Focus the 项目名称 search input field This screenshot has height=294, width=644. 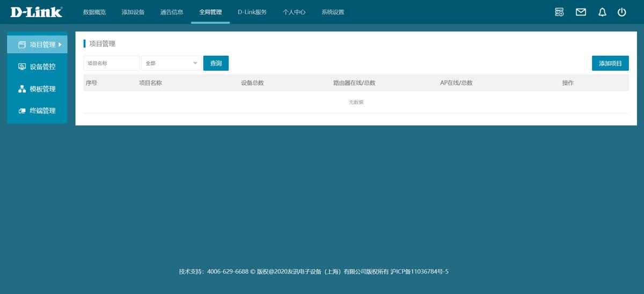pyautogui.click(x=112, y=63)
